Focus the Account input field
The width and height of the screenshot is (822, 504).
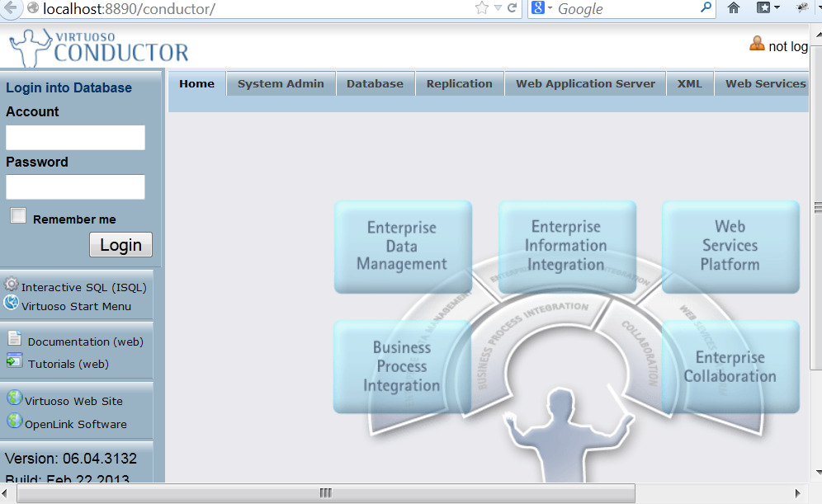(x=75, y=138)
